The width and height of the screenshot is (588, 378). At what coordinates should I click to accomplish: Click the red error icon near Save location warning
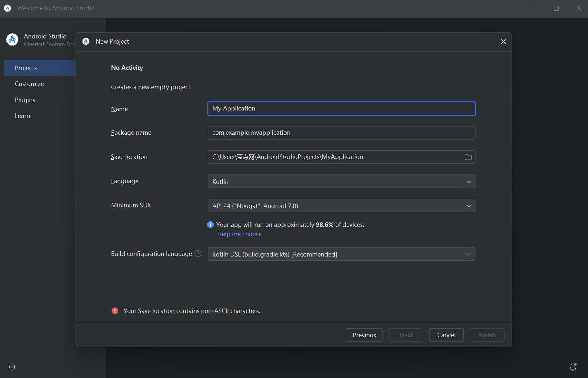115,311
